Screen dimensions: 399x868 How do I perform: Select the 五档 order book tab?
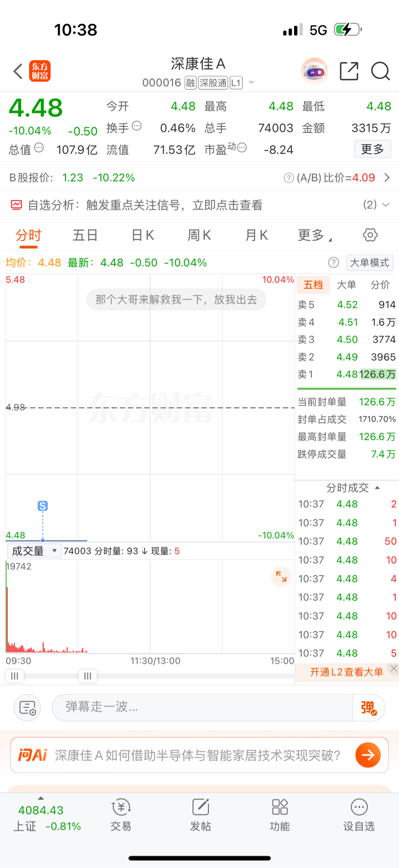313,284
